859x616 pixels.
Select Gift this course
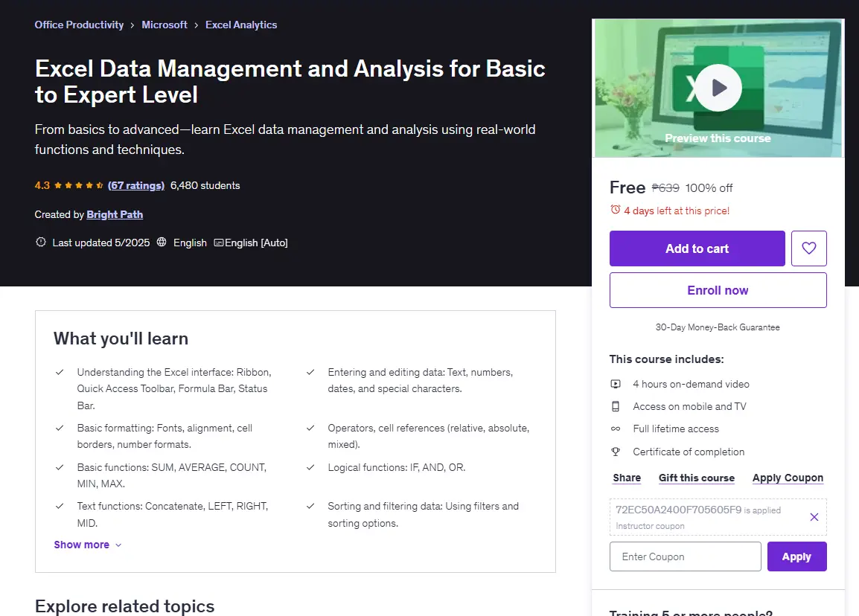696,478
